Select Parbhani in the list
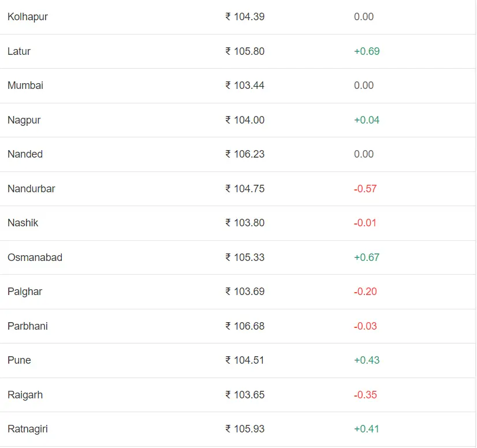Screen dimensions: 477x448 pyautogui.click(x=28, y=326)
